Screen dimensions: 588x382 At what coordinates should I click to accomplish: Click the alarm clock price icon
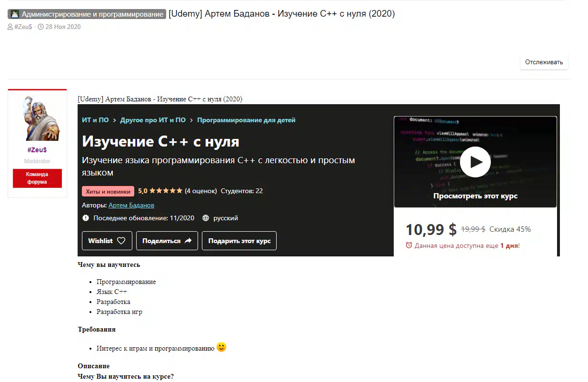coord(409,245)
